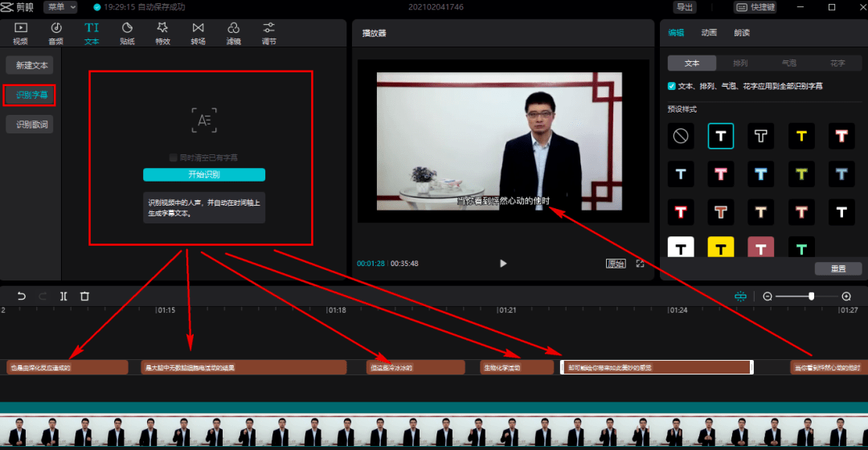Switch to the 动画 tab
This screenshot has width=868, height=450.
[709, 33]
